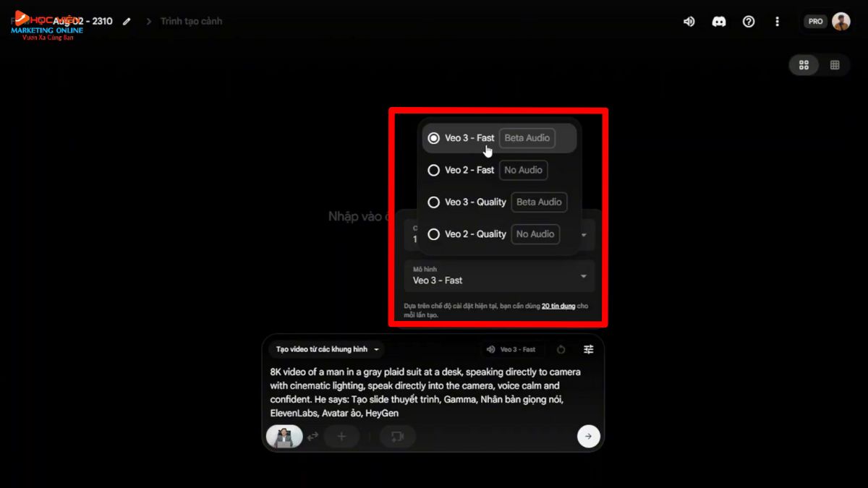
Task: Click the reset circular arrow icon
Action: coord(561,349)
